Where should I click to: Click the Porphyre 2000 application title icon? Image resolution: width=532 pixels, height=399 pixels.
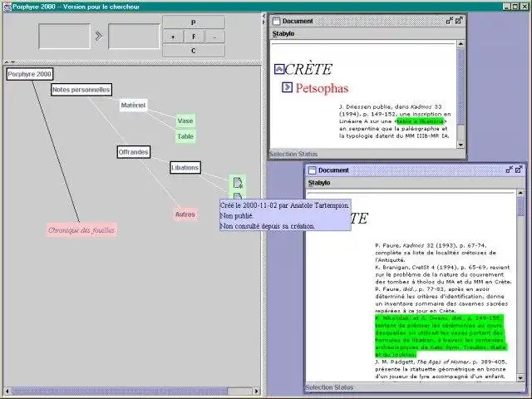7,7
